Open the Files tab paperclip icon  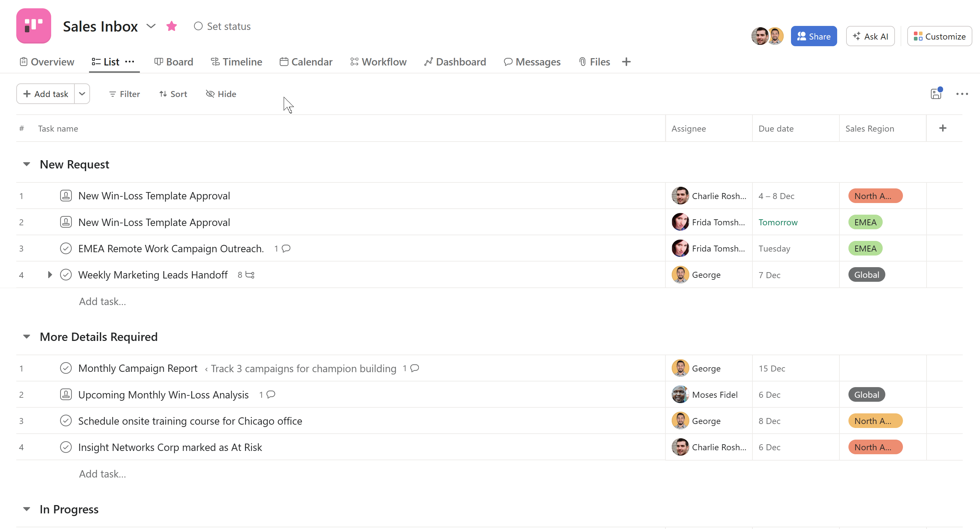582,62
